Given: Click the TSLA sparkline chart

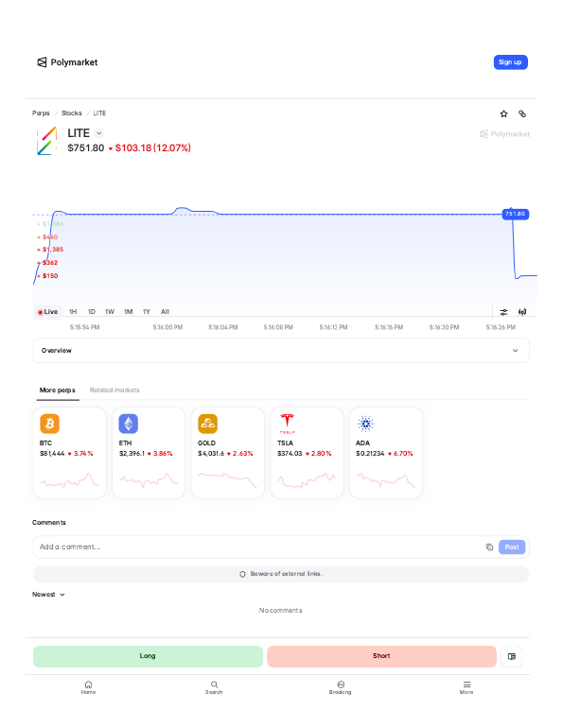Looking at the screenshot, I should click(307, 480).
